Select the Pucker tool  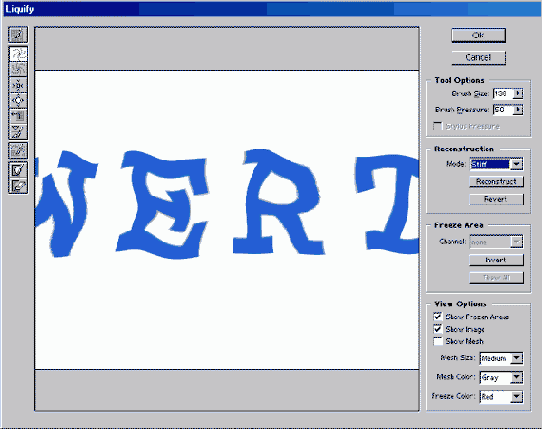(18, 85)
